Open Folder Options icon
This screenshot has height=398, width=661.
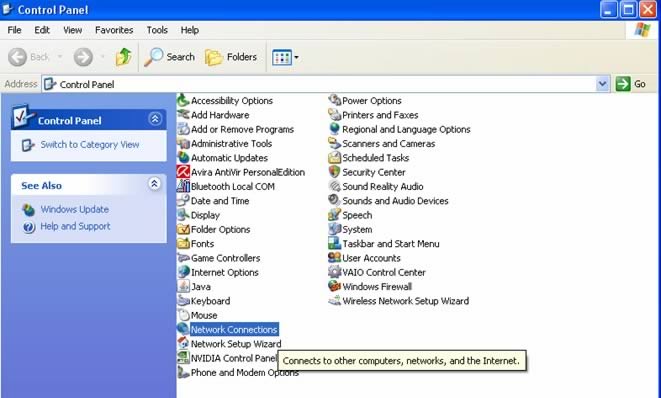(183, 229)
